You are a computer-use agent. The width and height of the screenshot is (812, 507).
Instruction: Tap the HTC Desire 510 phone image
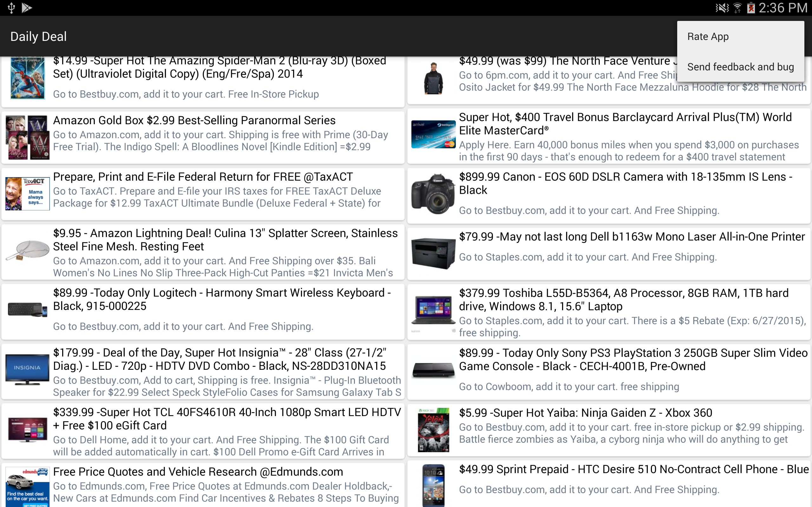click(x=433, y=485)
